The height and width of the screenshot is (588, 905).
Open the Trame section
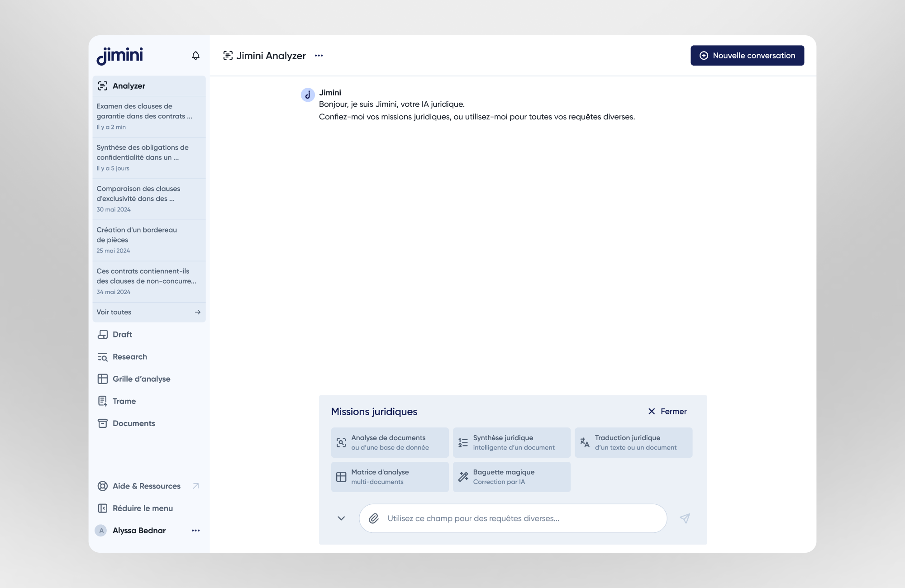coord(124,401)
